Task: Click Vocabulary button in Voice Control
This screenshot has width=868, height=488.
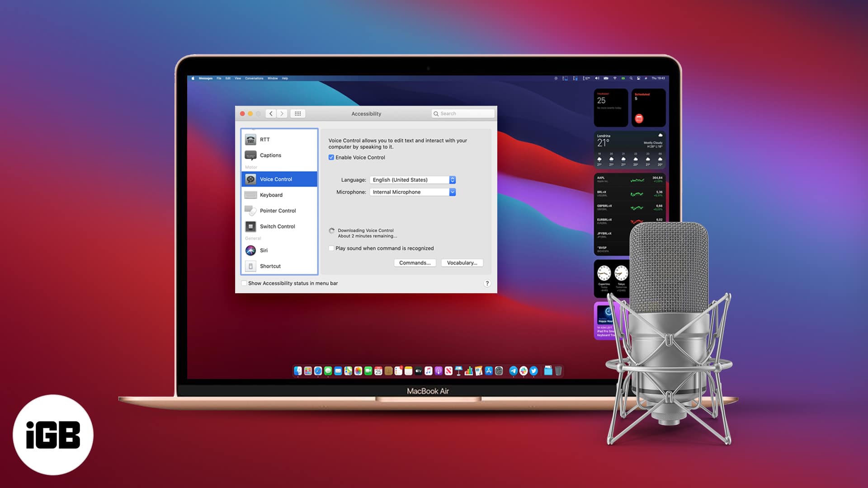Action: [x=462, y=263]
